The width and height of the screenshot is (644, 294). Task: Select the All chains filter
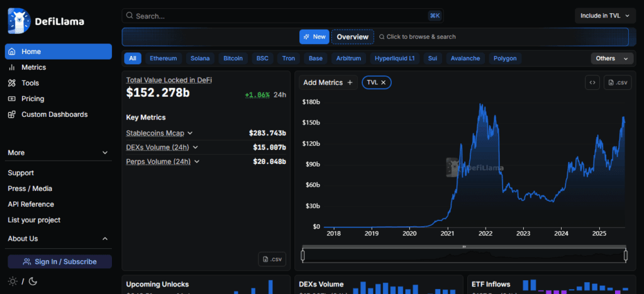133,58
